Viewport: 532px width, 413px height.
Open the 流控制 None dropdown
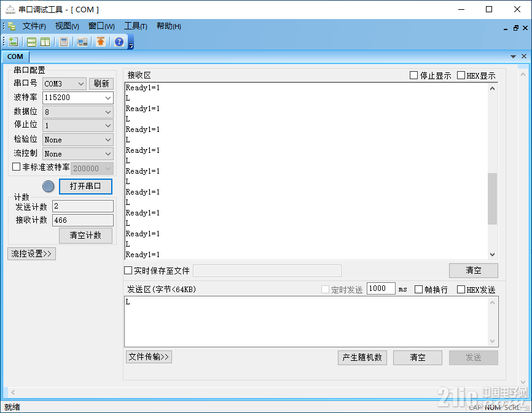pyautogui.click(x=77, y=154)
